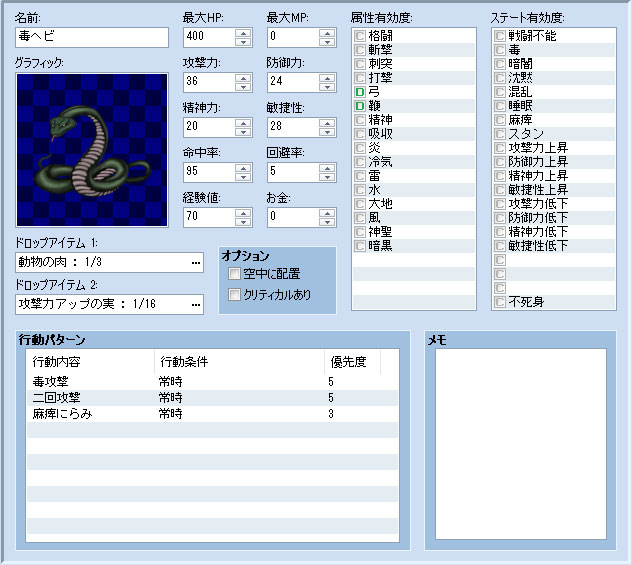The width and height of the screenshot is (632, 565).
Task: Decrease the 攻撃力 value with down arrow
Action: (x=243, y=85)
